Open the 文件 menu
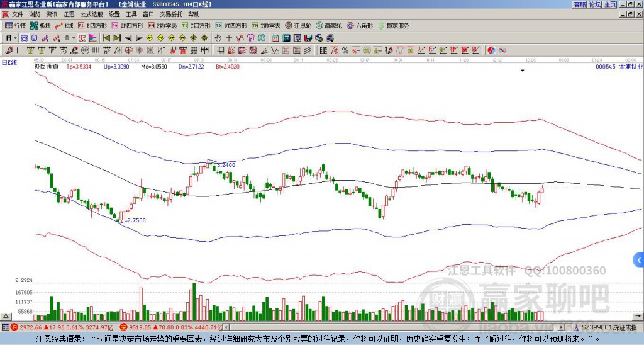The width and height of the screenshot is (644, 345). click(x=18, y=14)
